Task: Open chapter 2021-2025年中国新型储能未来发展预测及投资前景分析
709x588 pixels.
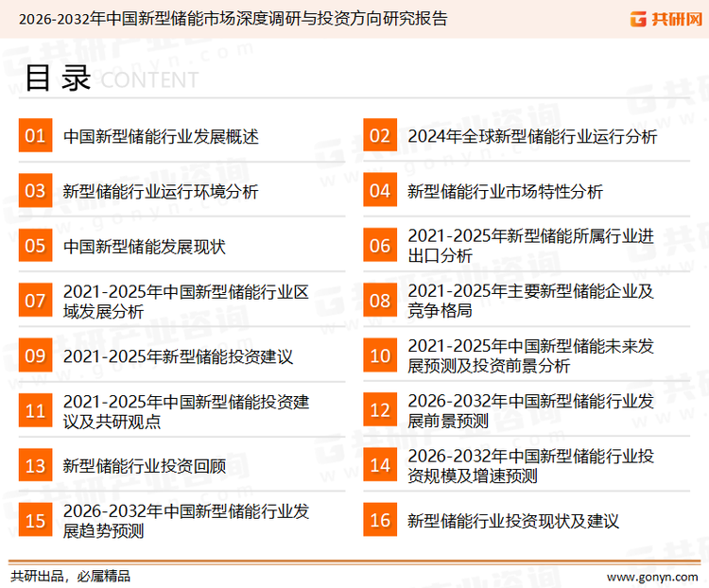Action: point(531,356)
